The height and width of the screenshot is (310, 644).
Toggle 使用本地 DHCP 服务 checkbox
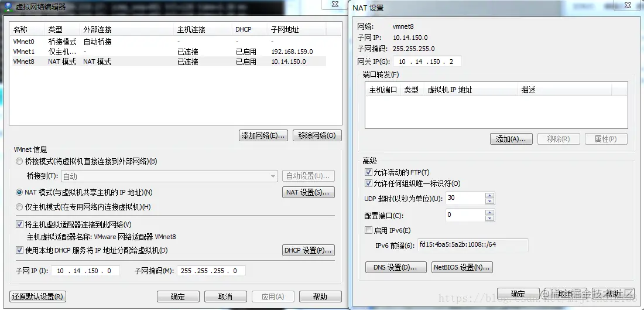click(x=19, y=250)
